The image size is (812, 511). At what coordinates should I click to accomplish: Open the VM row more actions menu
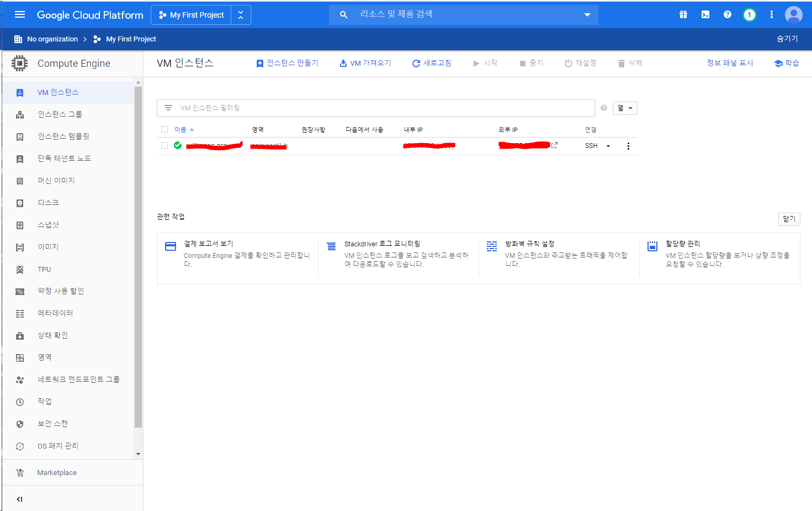point(628,146)
